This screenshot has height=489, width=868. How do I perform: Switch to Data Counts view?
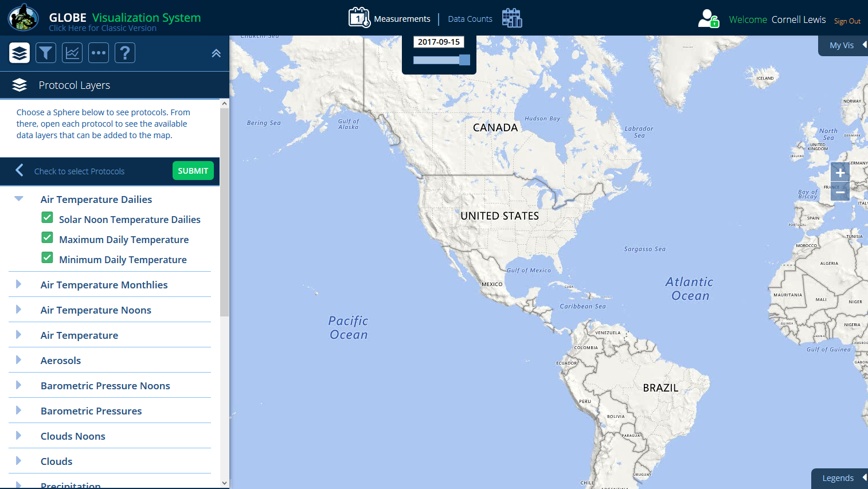pos(470,19)
